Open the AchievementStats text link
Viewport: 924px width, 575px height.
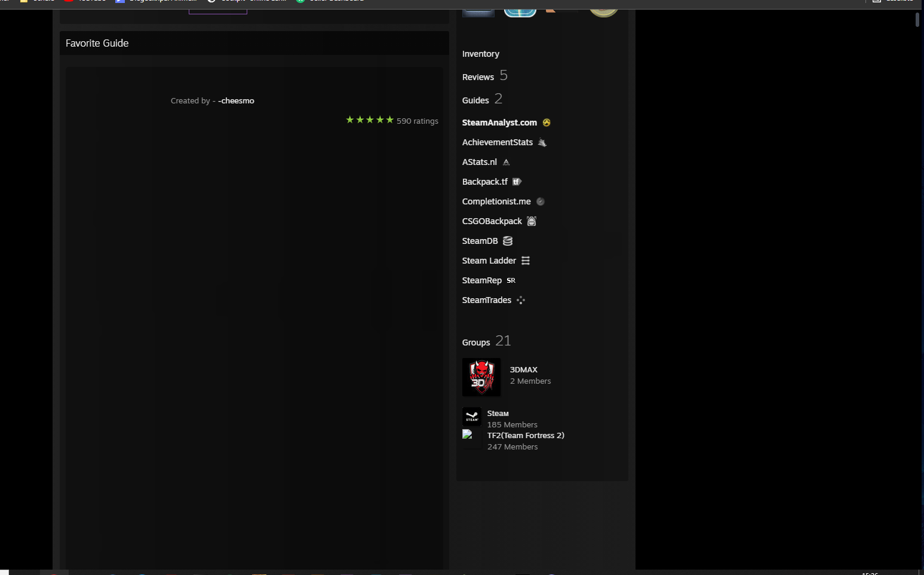[x=498, y=142]
